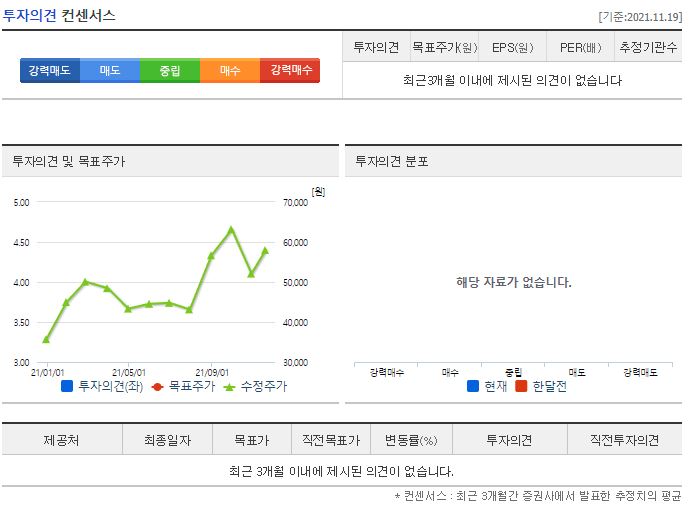Click the first data point near 21/01/01
The image size is (691, 518).
[x=46, y=339]
